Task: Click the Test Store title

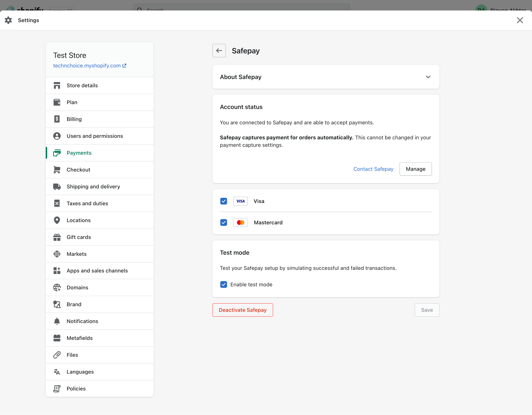Action: (70, 55)
